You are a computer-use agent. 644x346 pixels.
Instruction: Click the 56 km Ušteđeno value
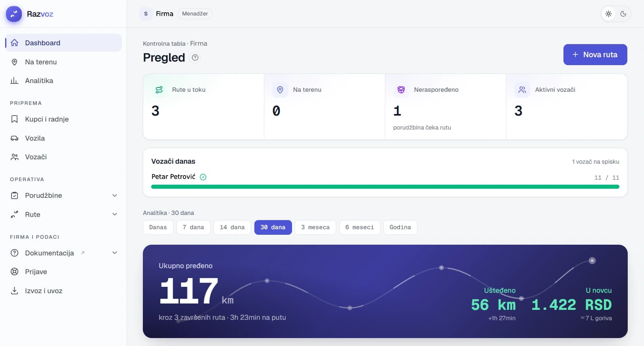tap(493, 305)
